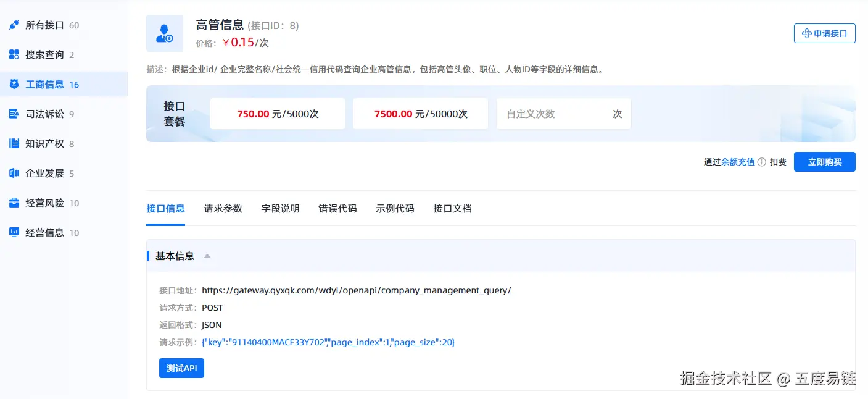Click the 工商信息 badge icon

(x=14, y=85)
